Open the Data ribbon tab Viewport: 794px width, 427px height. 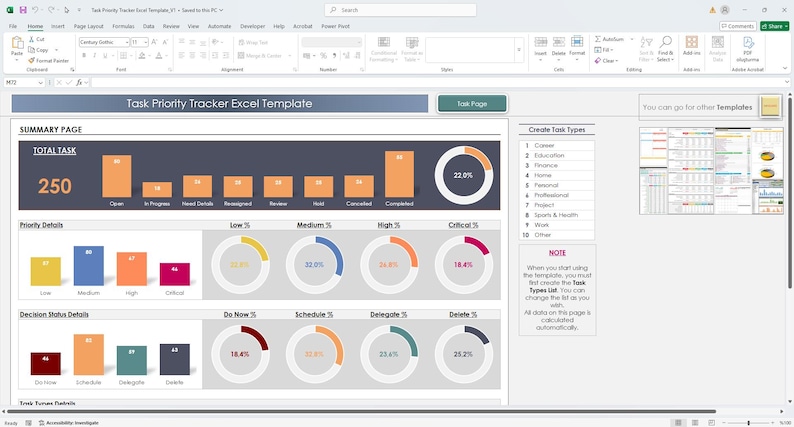click(x=148, y=26)
